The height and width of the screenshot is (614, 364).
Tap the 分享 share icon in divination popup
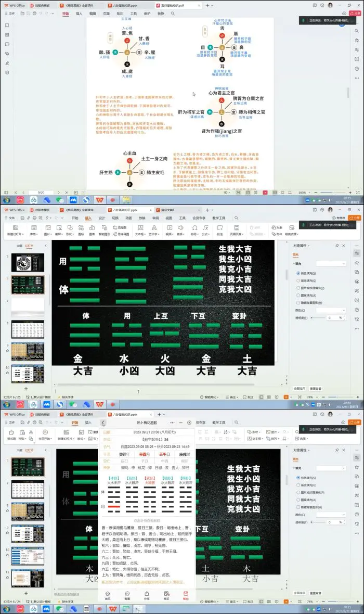147,594
